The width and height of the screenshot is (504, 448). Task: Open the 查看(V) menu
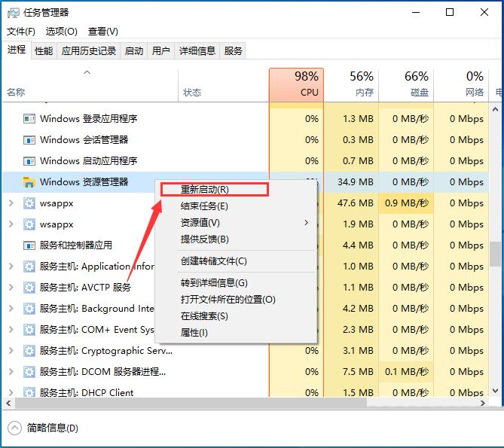tap(103, 32)
